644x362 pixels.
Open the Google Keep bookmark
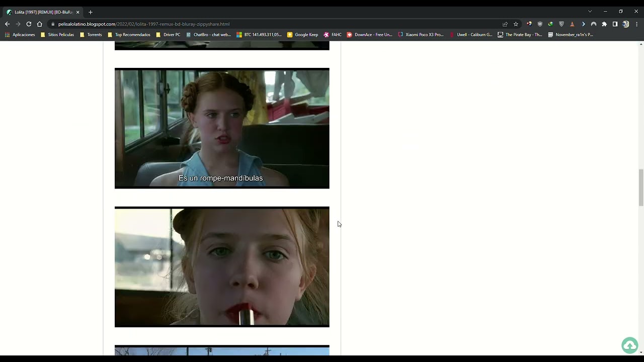pos(303,35)
